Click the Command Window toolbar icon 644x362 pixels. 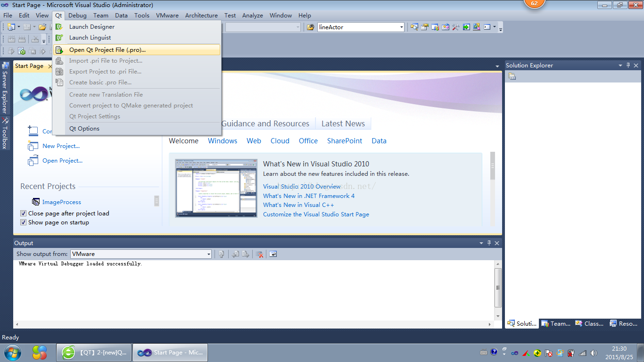pyautogui.click(x=487, y=27)
